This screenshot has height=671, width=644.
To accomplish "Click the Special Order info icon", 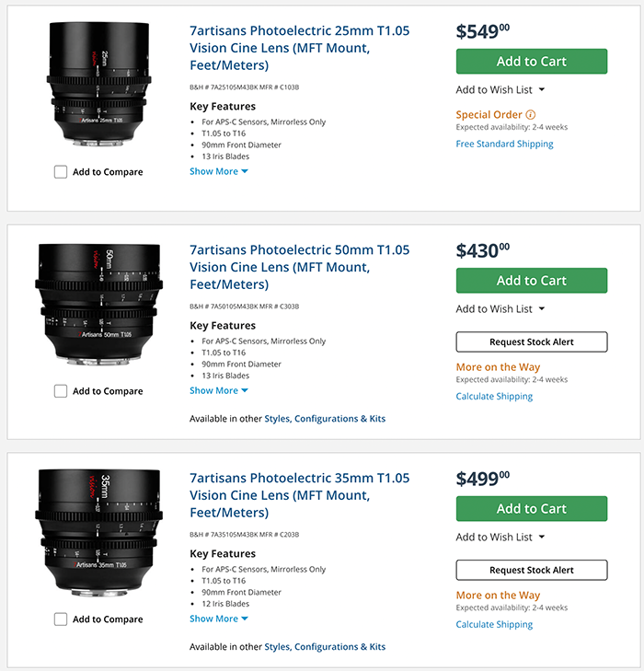I will point(530,115).
